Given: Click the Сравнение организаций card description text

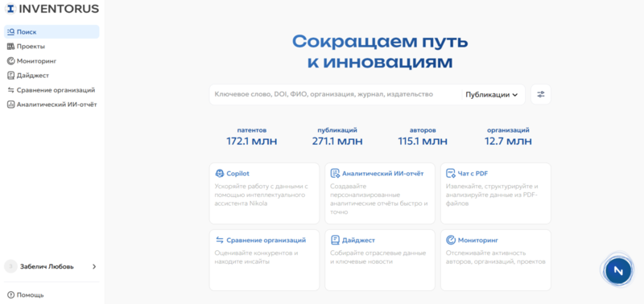Looking at the screenshot, I should pos(256,257).
